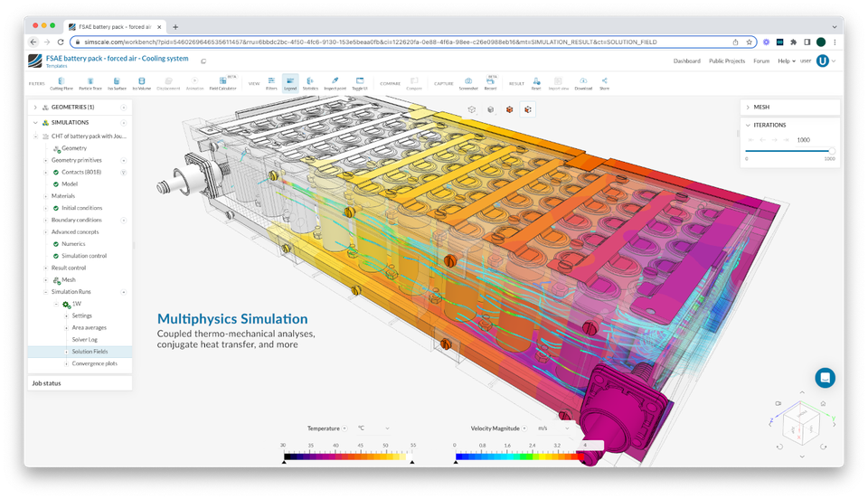This screenshot has height=499, width=868.
Task: Click the iterations slider track
Action: [x=788, y=150]
